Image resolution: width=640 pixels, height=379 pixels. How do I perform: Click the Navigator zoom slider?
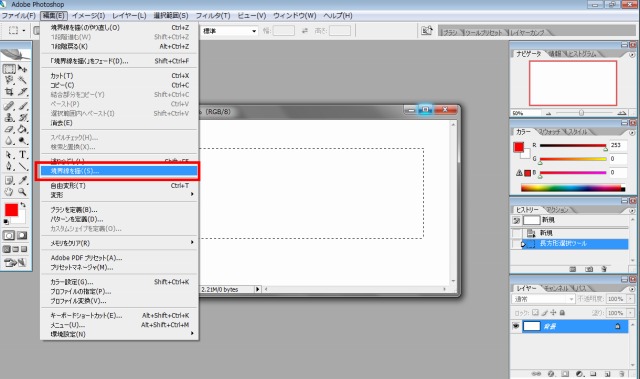pyautogui.click(x=581, y=113)
